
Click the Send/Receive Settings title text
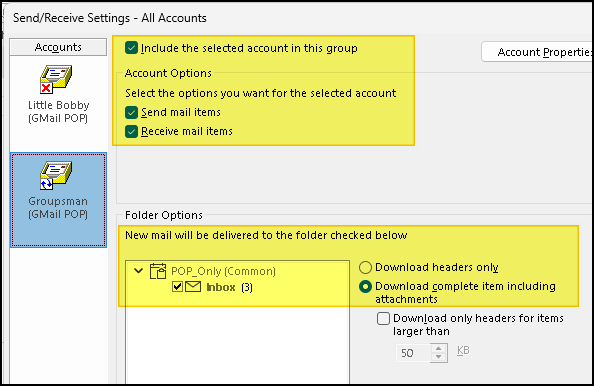pyautogui.click(x=109, y=18)
